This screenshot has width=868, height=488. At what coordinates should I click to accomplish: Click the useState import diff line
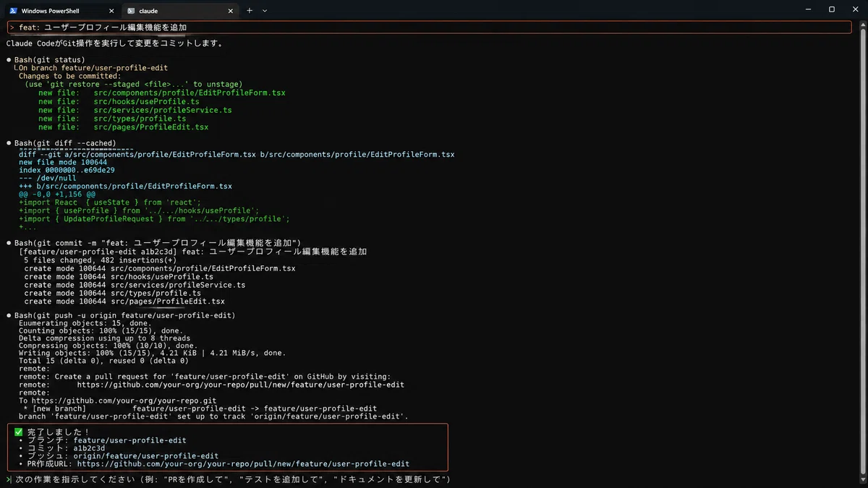point(110,202)
